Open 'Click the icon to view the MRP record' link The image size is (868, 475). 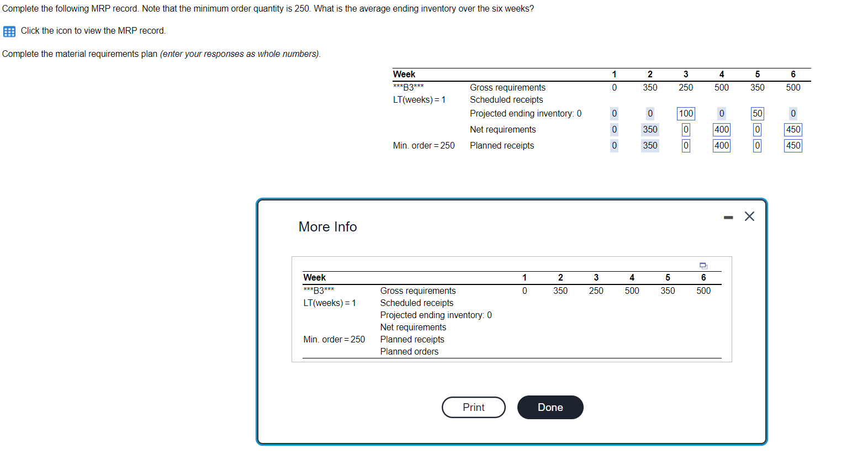point(93,31)
